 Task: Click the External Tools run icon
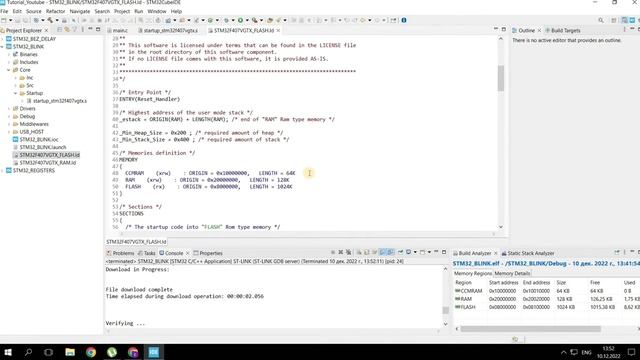pos(254,20)
